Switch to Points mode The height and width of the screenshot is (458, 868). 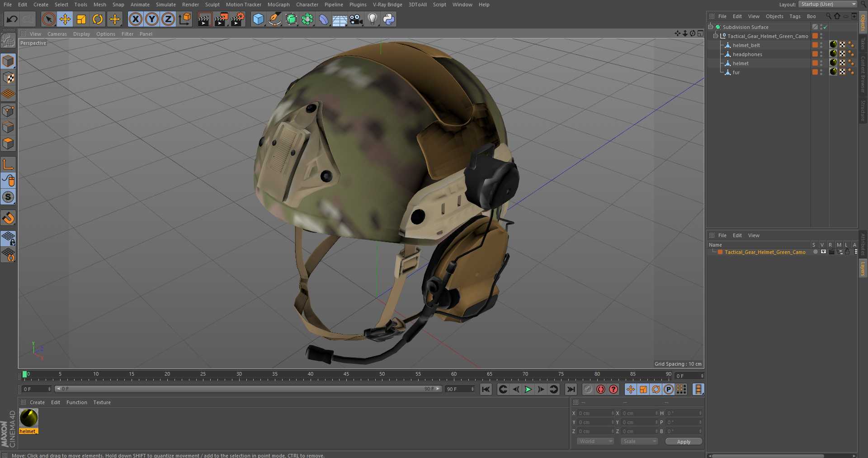[8, 111]
